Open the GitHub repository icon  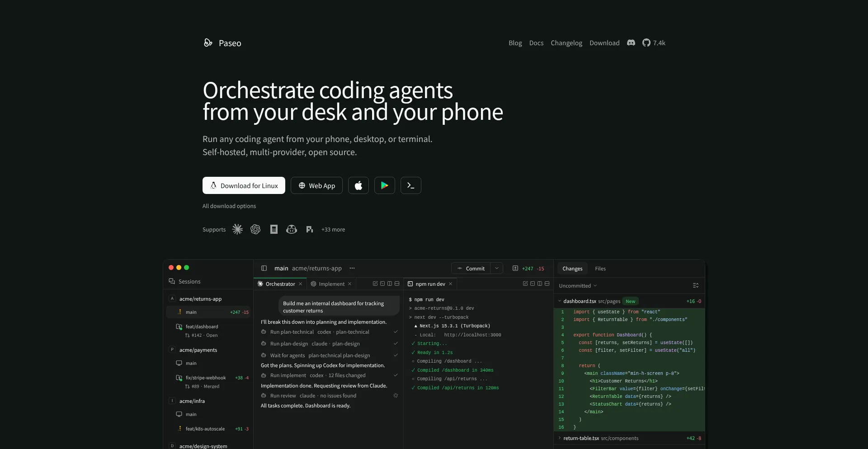[x=646, y=43]
